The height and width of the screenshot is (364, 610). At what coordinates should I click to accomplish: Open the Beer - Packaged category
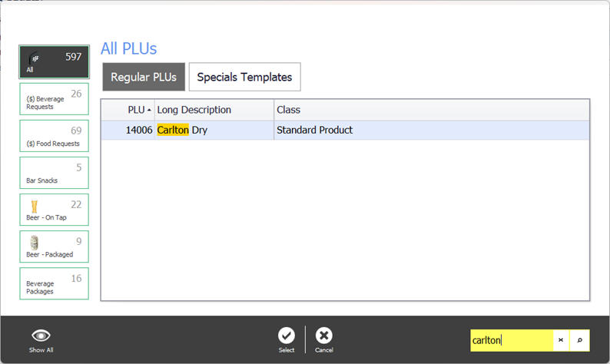[54, 247]
